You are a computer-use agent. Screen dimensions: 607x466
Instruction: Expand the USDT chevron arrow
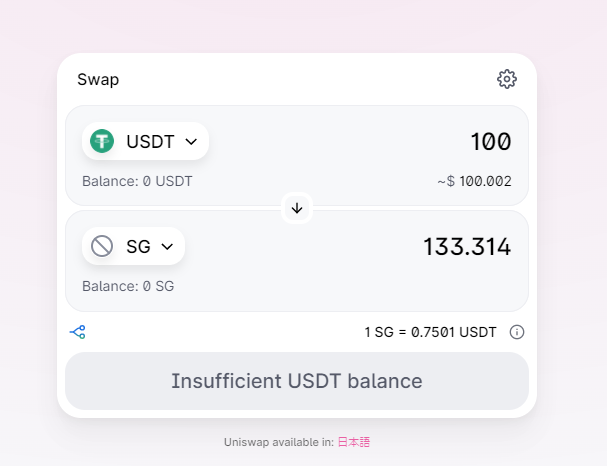point(191,142)
